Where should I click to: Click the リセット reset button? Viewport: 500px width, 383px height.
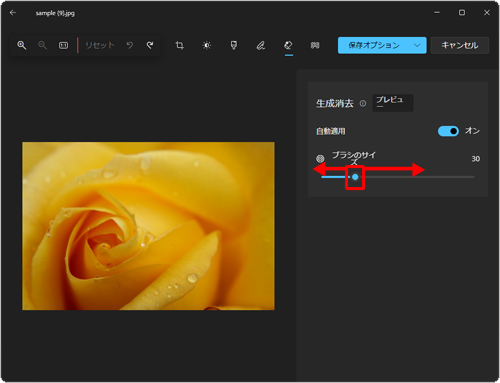pyautogui.click(x=100, y=45)
